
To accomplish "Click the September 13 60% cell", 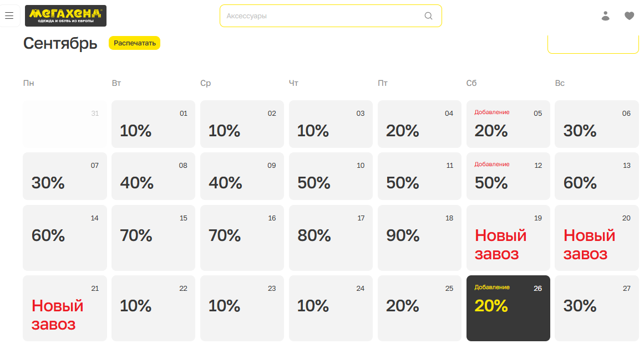I will click(597, 176).
